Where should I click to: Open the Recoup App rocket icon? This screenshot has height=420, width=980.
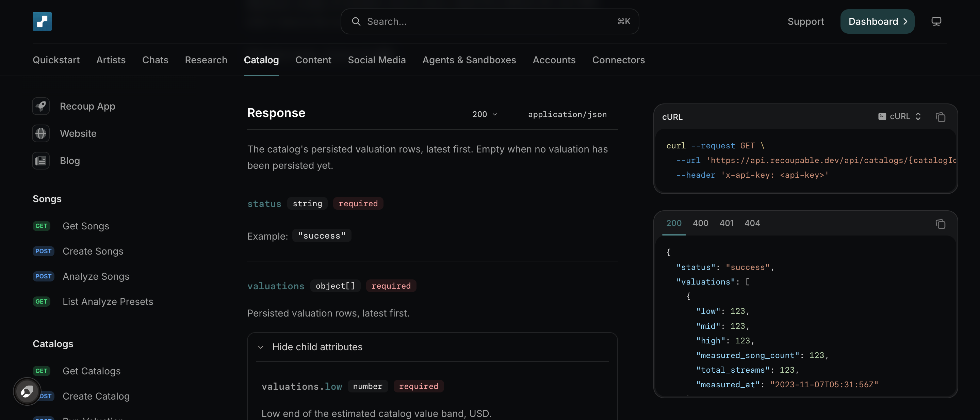41,106
